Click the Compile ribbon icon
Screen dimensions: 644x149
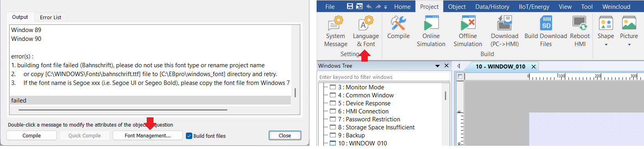(x=398, y=28)
